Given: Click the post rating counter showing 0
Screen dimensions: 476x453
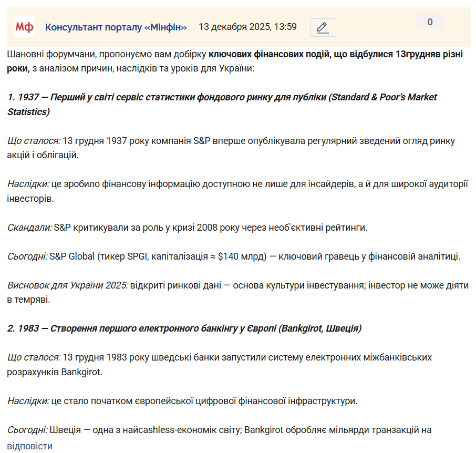Looking at the screenshot, I should 430,22.
